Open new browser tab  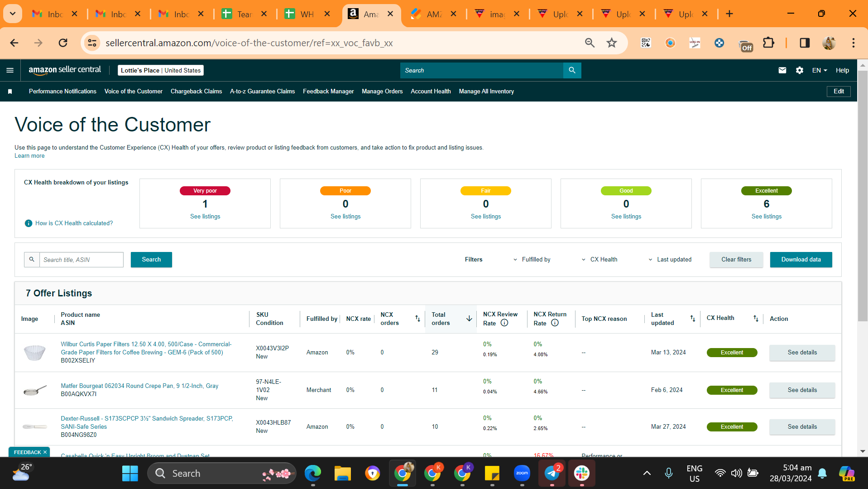(x=729, y=14)
